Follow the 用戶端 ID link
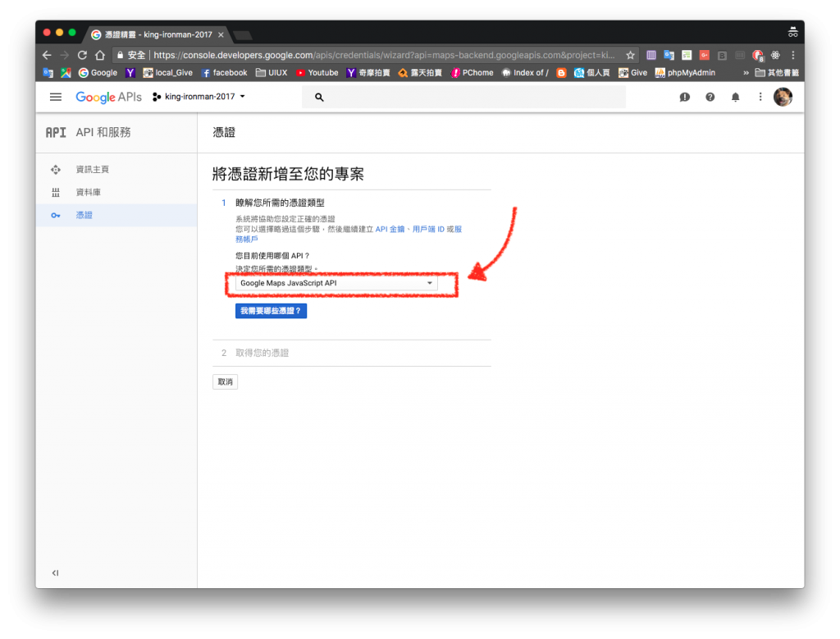 pos(428,229)
